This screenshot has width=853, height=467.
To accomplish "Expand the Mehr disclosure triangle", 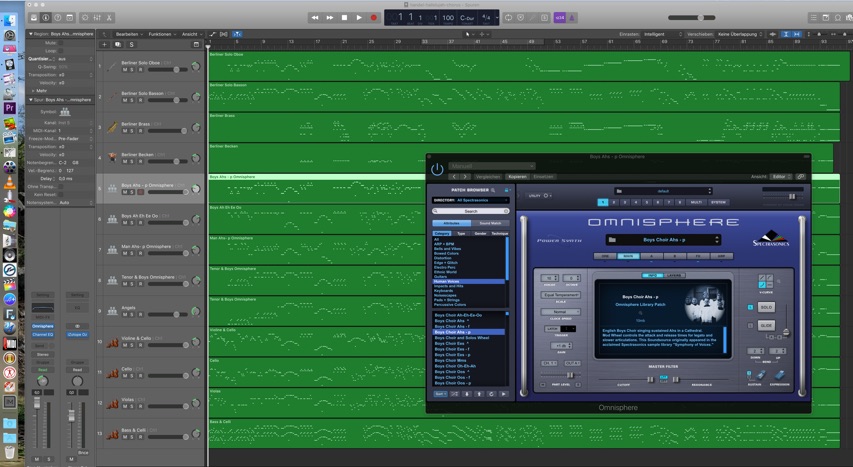I will 31,90.
